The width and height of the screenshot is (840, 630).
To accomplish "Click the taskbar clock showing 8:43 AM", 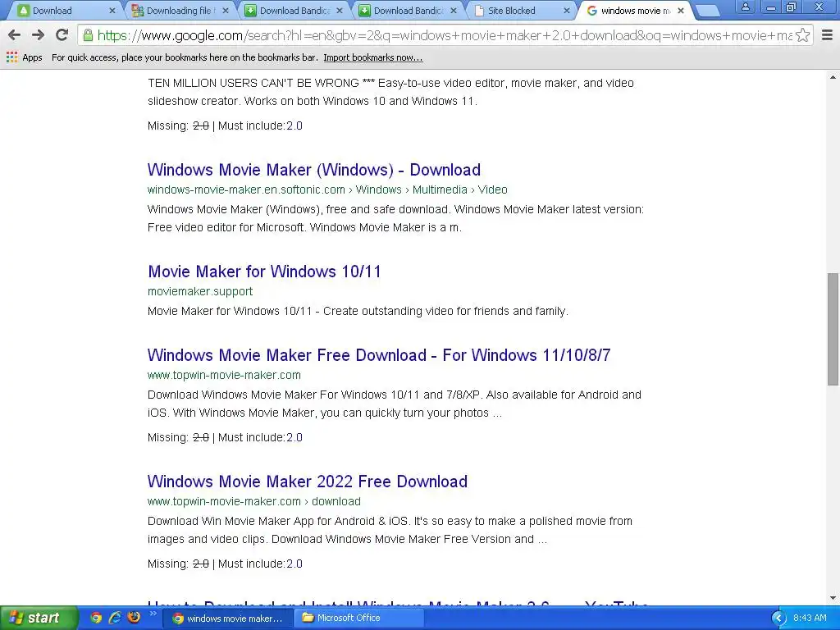I will pos(810,619).
